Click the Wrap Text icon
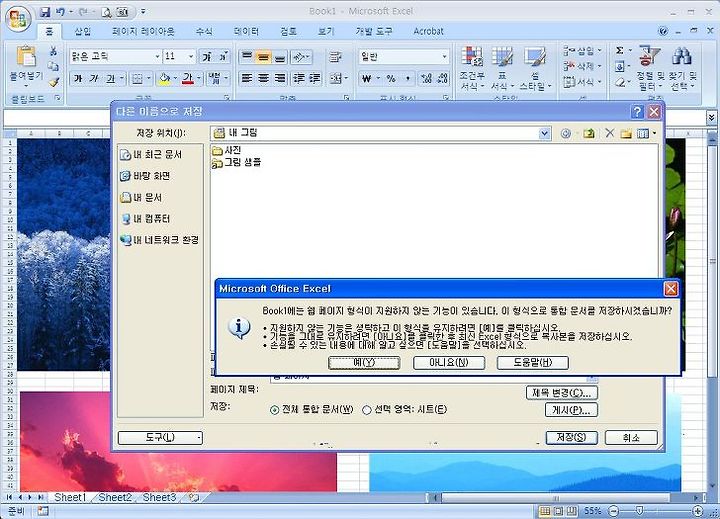Image resolution: width=720 pixels, height=519 pixels. coord(335,57)
